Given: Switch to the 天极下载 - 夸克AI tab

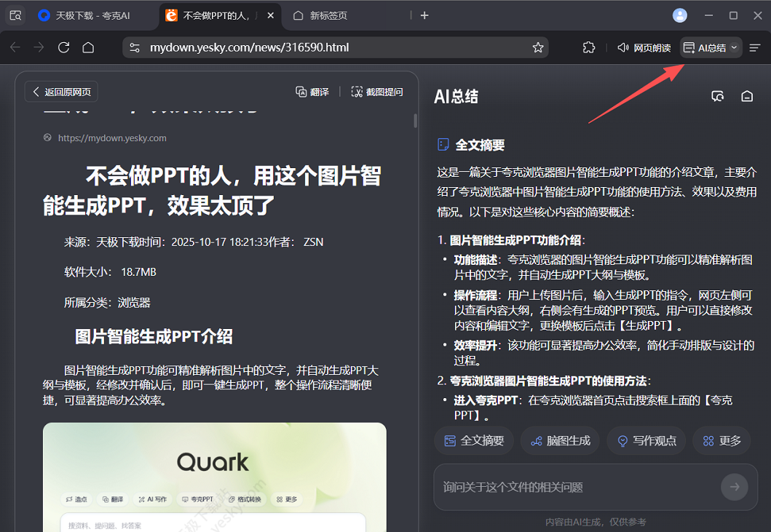Looking at the screenshot, I should click(x=92, y=16).
